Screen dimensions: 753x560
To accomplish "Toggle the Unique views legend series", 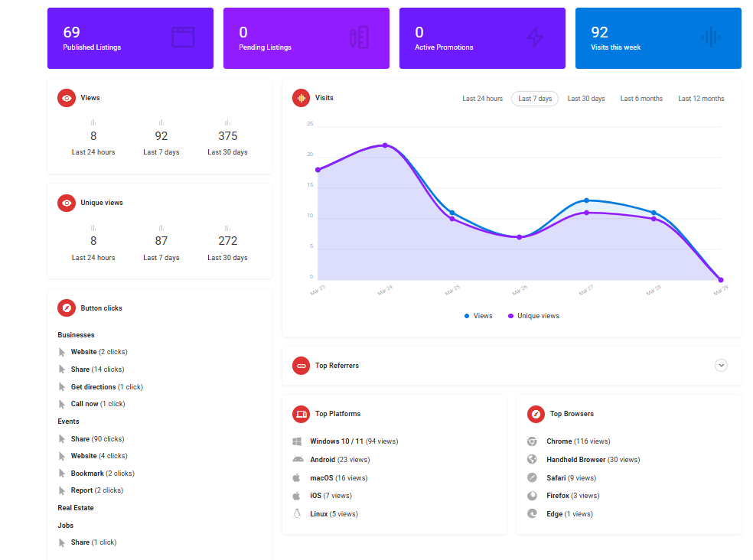I will 533,316.
